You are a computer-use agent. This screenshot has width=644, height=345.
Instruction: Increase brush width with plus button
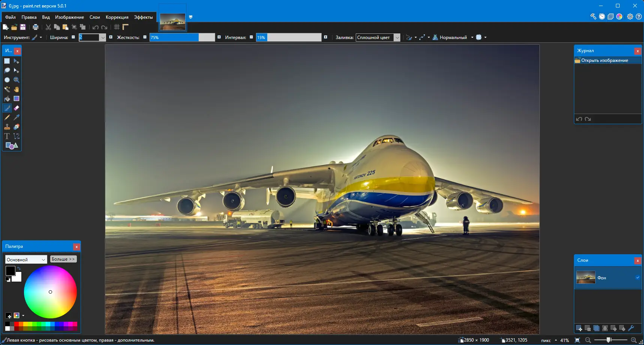pos(111,37)
